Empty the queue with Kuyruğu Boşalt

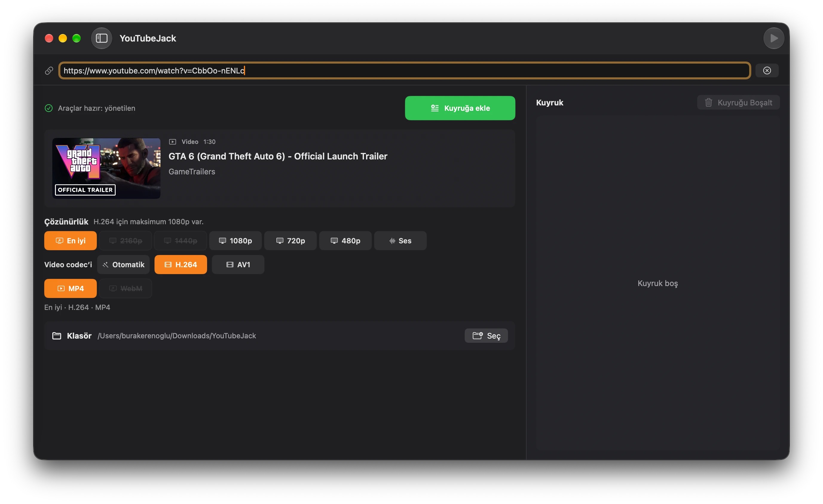pos(738,102)
